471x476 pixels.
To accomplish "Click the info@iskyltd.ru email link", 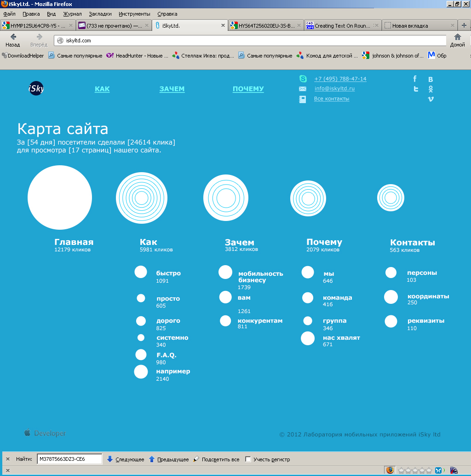I will pos(334,89).
